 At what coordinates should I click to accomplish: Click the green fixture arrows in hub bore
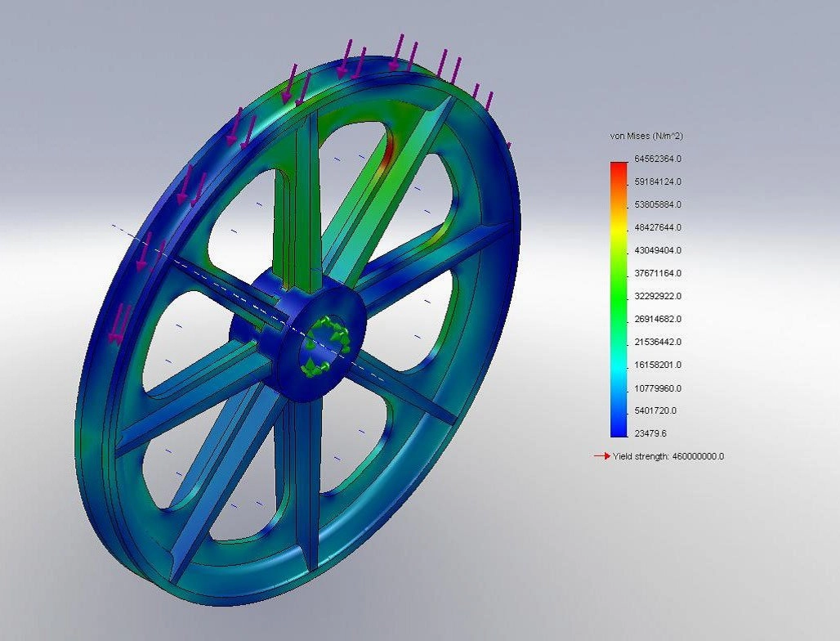coord(325,345)
